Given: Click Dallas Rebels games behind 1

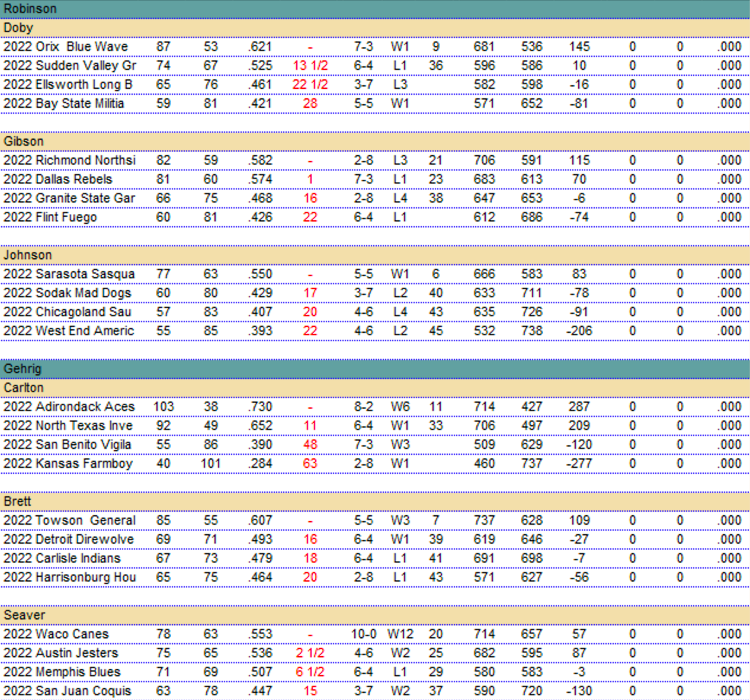Looking at the screenshot, I should [310, 179].
